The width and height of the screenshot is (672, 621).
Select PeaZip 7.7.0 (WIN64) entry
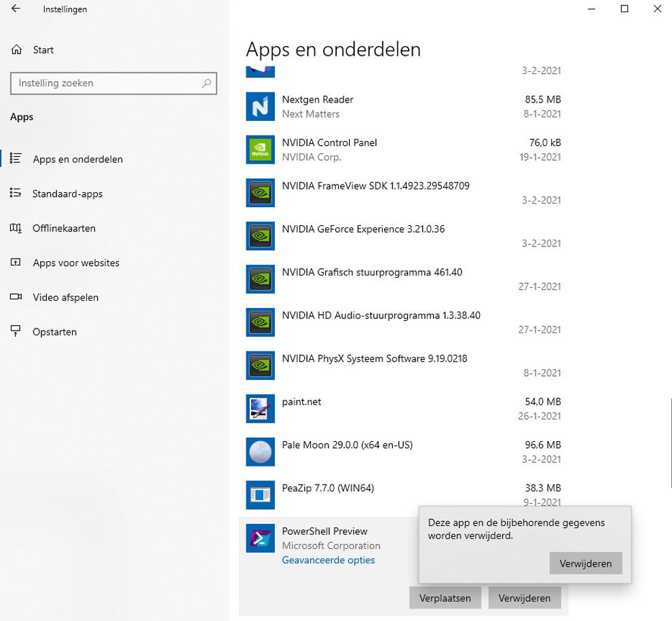coord(328,488)
